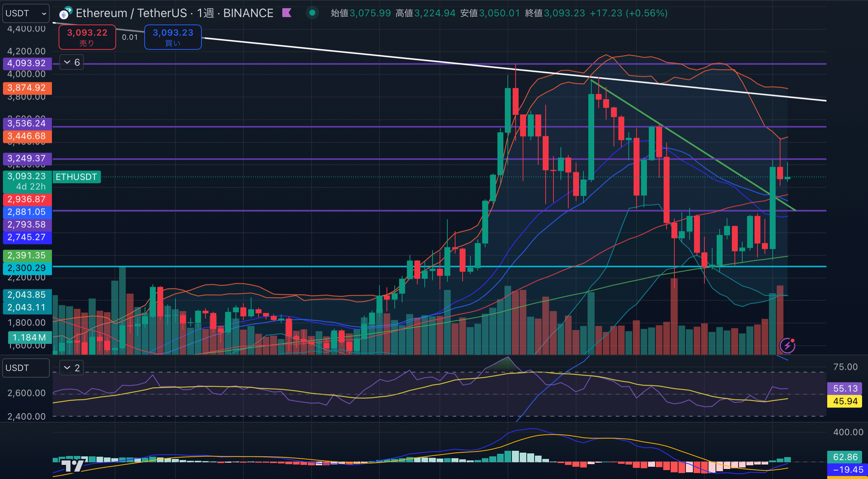
Task: Click the current price 3,093.23 label
Action: click(x=27, y=181)
